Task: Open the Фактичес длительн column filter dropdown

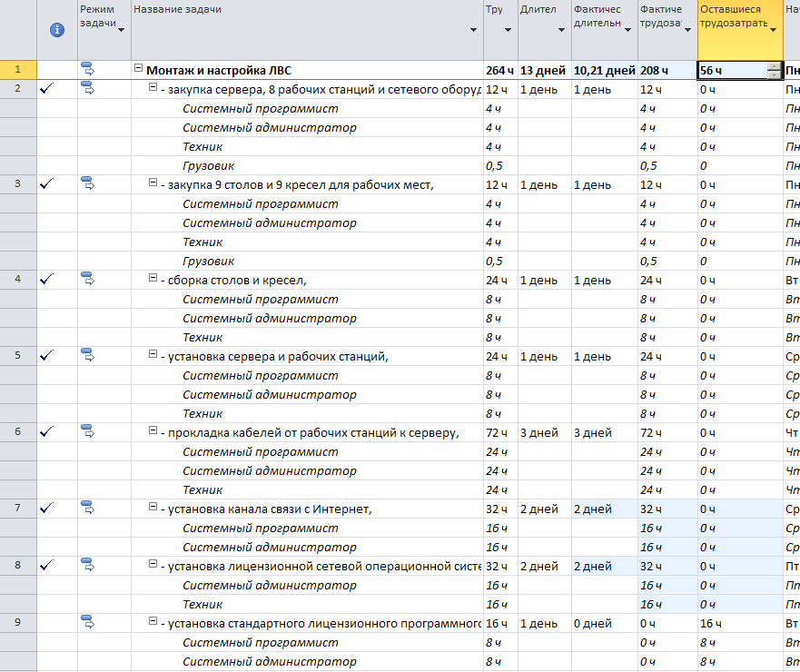Action: point(627,30)
